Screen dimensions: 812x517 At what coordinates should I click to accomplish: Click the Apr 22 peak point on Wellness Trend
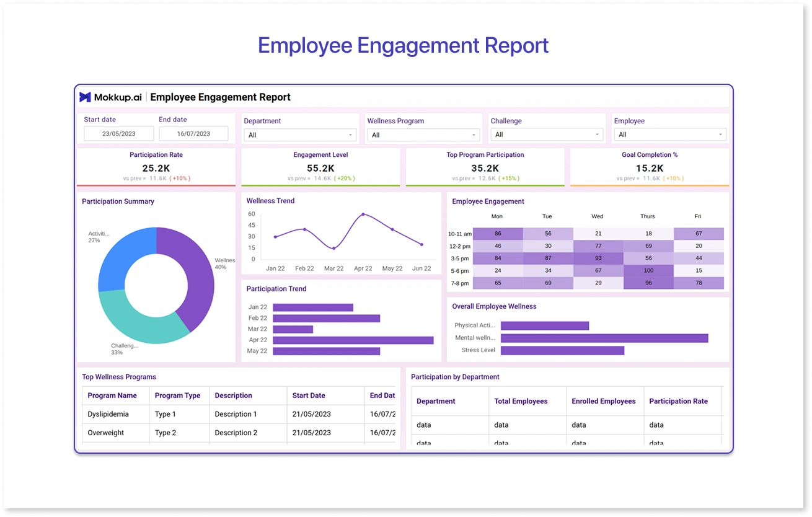(363, 214)
